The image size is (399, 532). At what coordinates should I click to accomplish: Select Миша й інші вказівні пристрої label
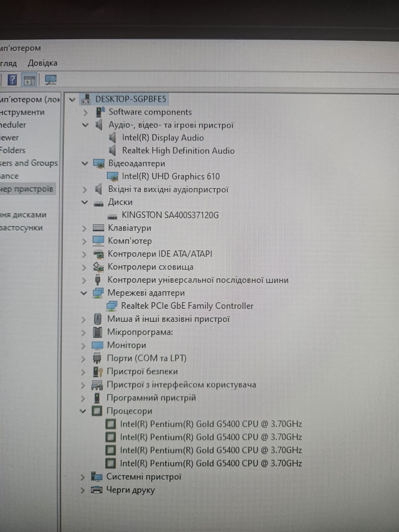point(168,319)
